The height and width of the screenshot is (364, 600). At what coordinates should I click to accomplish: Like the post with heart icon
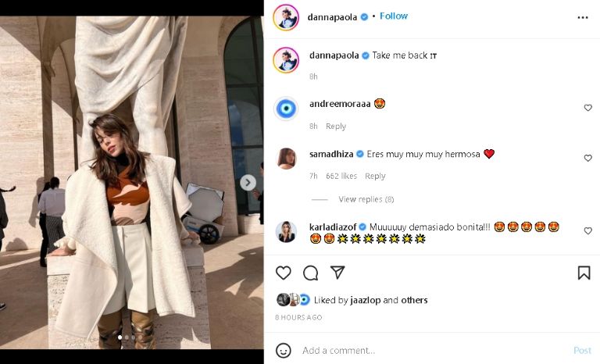coord(284,273)
